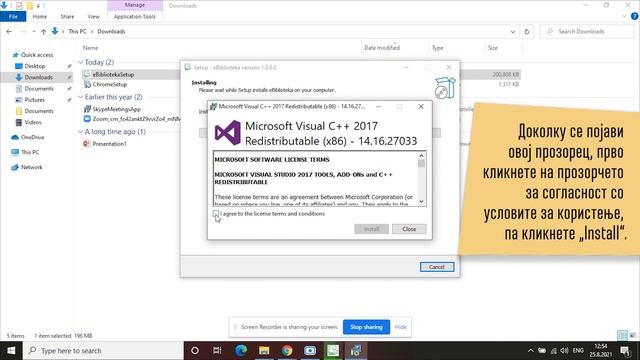
Task: Launch Microsoft Edge from the taskbar
Action: (241, 351)
